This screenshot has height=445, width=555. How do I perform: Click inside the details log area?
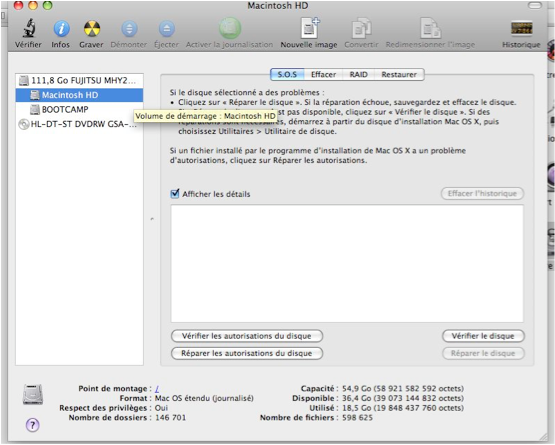click(347, 263)
